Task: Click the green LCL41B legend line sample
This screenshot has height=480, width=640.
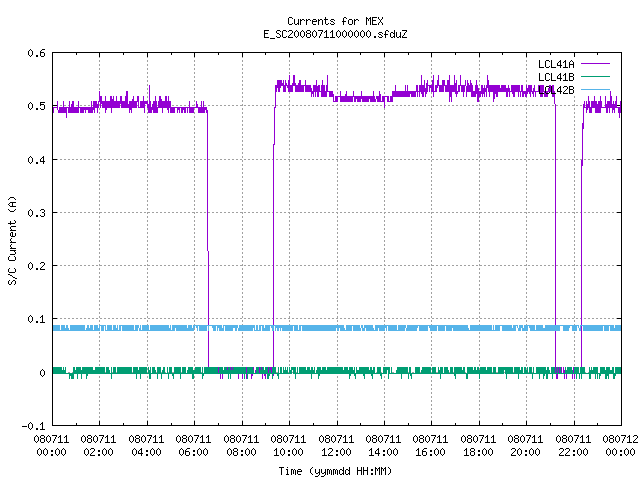Action: click(595, 76)
